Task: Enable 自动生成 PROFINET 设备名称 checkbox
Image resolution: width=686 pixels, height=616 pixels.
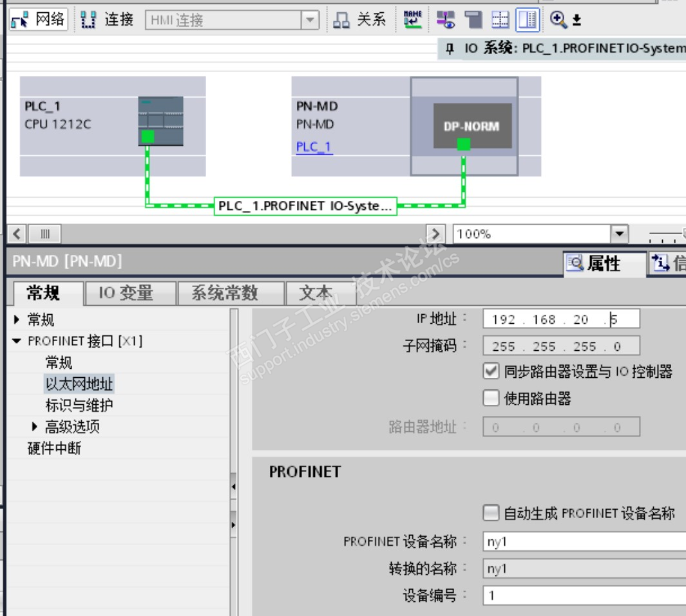Action: click(x=491, y=512)
